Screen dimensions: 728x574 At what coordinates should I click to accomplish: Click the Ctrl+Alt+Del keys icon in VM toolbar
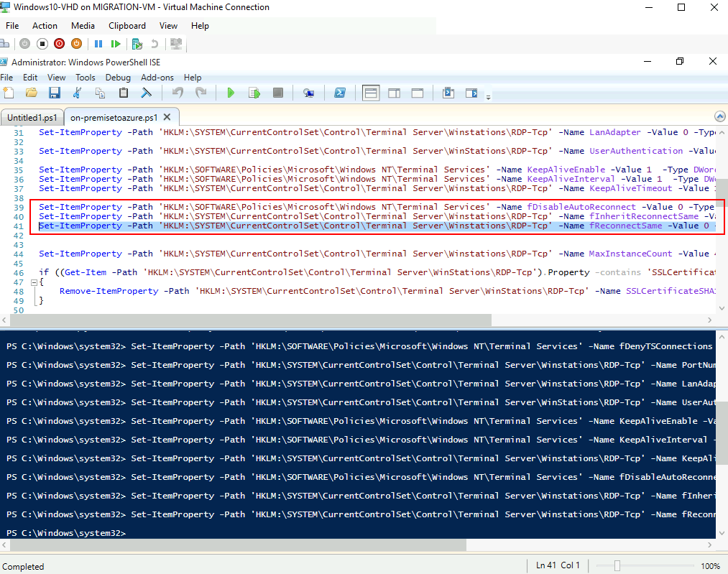4,44
